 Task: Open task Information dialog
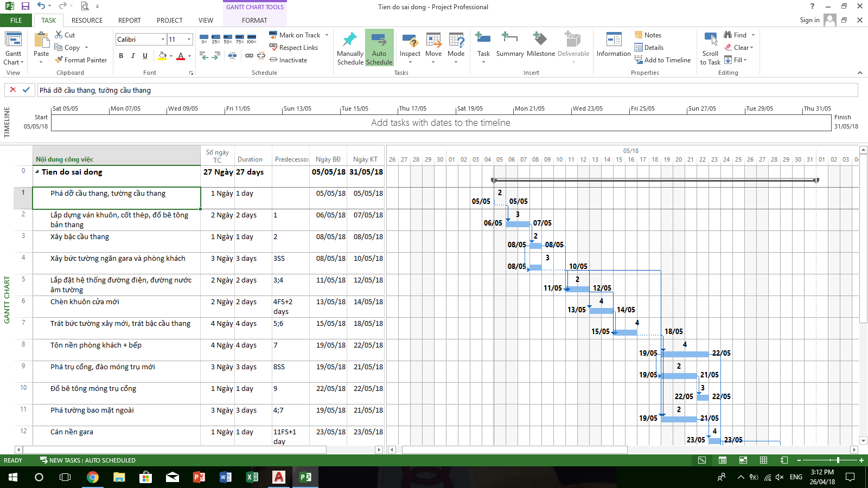pyautogui.click(x=614, y=41)
